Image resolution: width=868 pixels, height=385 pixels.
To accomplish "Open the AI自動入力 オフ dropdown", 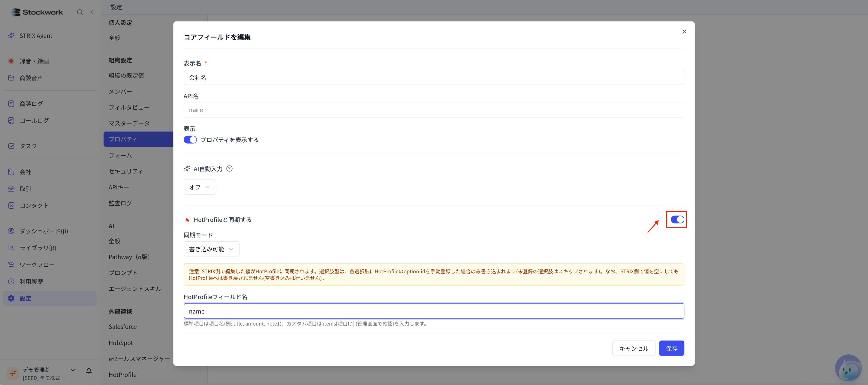I will 200,187.
